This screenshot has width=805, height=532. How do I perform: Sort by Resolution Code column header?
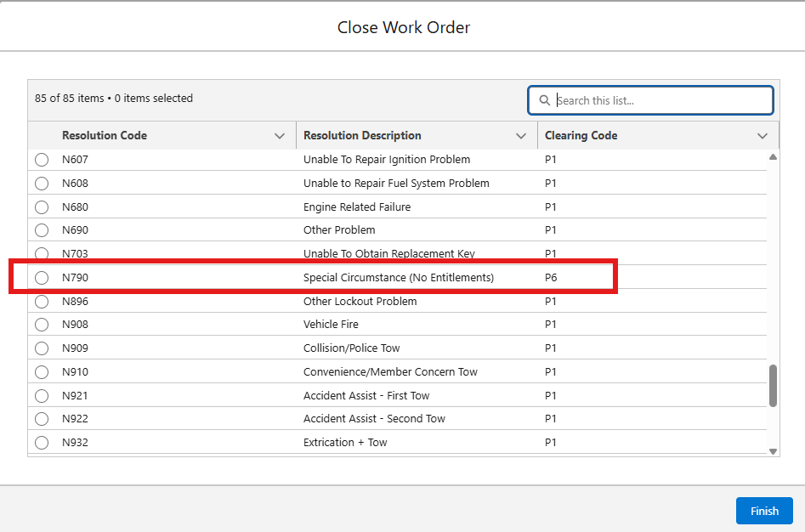pos(105,136)
